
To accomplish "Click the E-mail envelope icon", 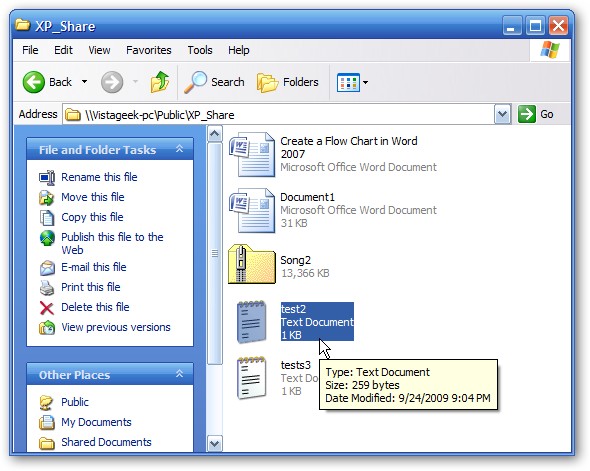I will coord(47,268).
